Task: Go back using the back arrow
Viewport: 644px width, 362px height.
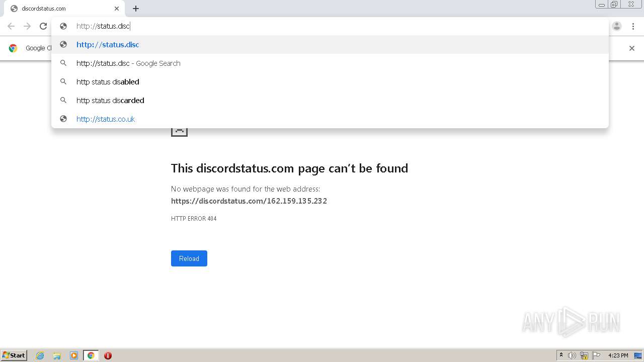Action: coord(11,26)
